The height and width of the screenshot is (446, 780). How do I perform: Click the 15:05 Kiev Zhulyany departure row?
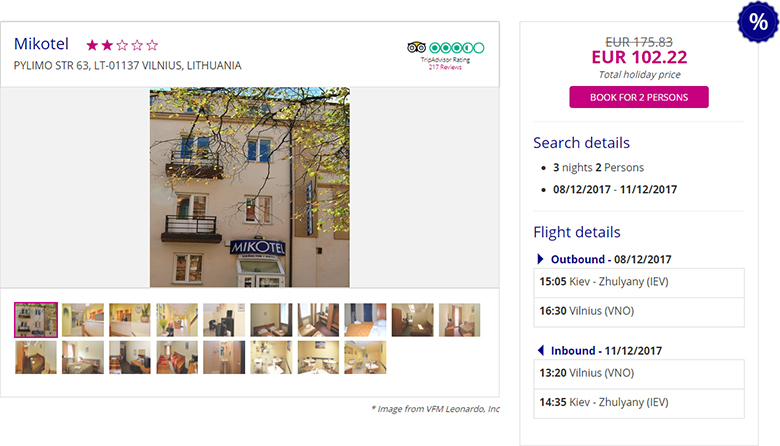639,282
